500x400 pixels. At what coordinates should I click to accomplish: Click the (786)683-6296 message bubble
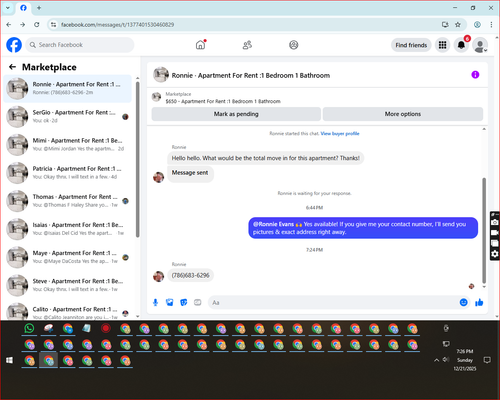190,275
